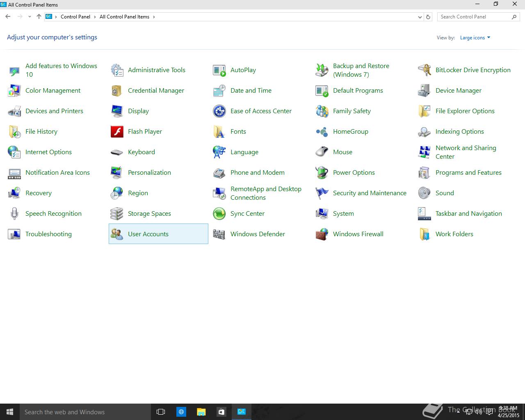
Task: Open RemoteApp and Desktop Connections link
Action: point(266,193)
